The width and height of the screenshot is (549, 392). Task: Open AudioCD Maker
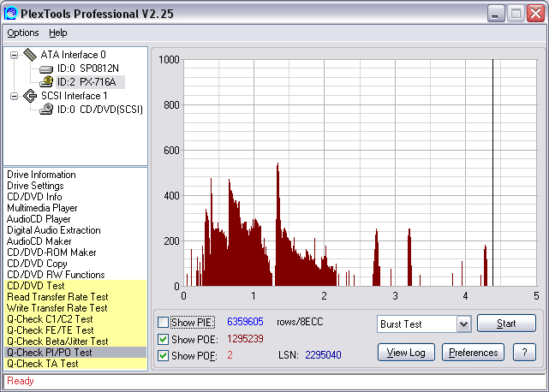[x=39, y=241]
